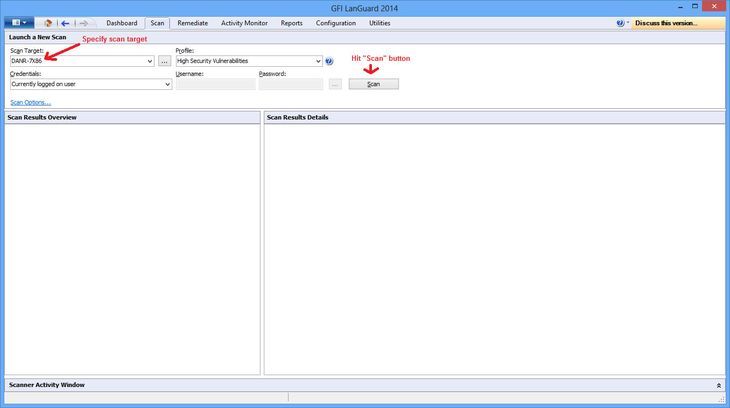Click the Scanner Activity Window title
The width and height of the screenshot is (730, 408).
click(x=47, y=385)
